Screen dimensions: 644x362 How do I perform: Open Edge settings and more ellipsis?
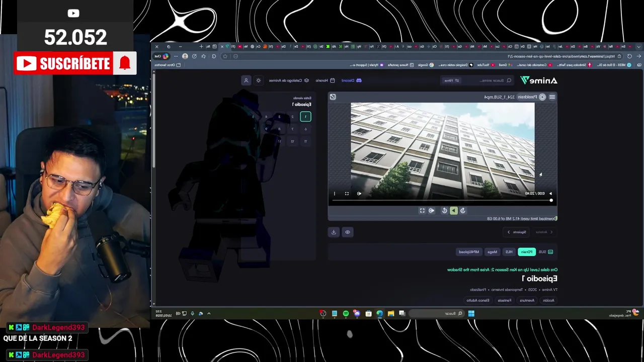coord(176,56)
